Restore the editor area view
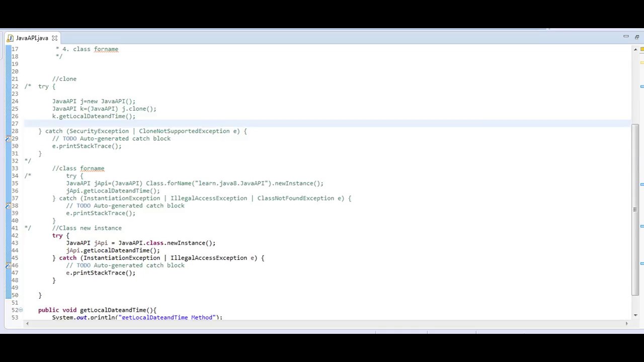Image resolution: width=644 pixels, height=362 pixels. point(637,37)
